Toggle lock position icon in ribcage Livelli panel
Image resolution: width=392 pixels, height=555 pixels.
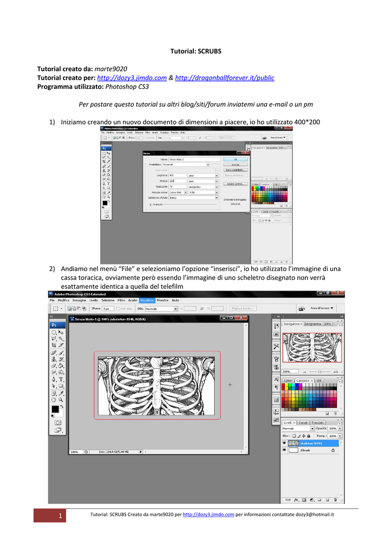304,436
